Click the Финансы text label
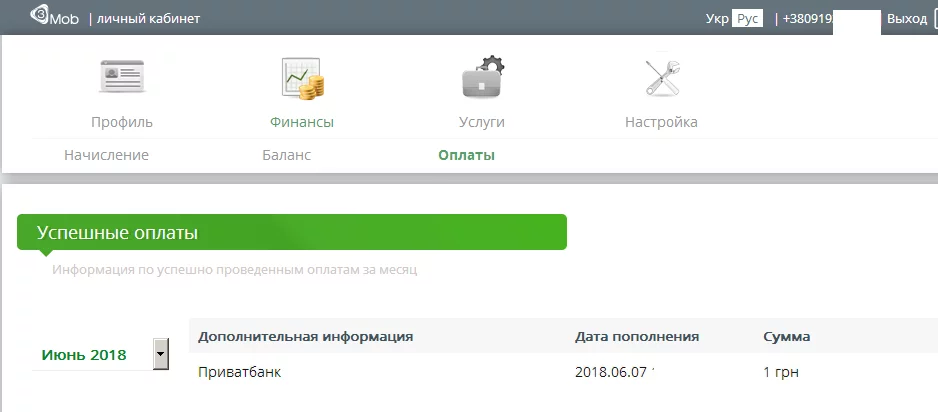The height and width of the screenshot is (412, 938). 302,123
